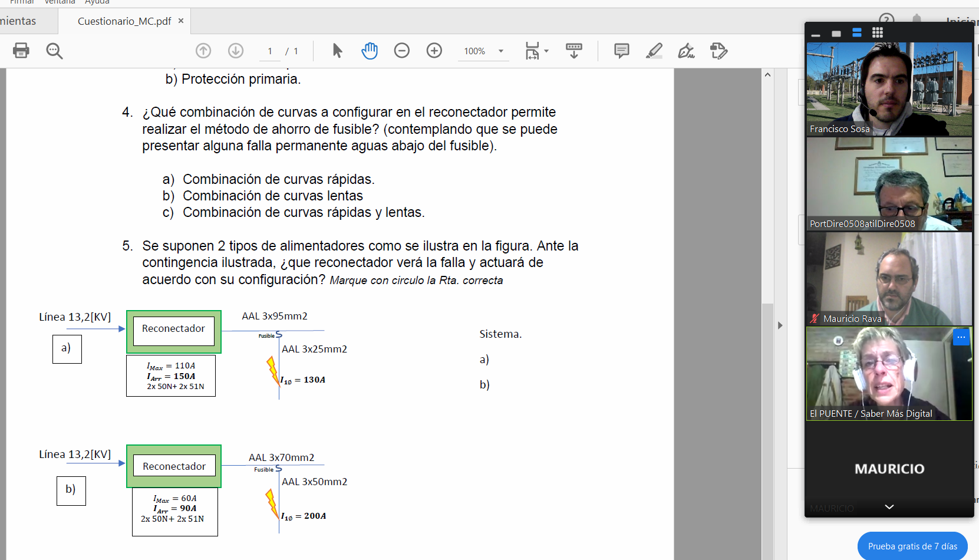This screenshot has width=979, height=560.
Task: Zoom out with the minus circle button
Action: click(x=402, y=51)
